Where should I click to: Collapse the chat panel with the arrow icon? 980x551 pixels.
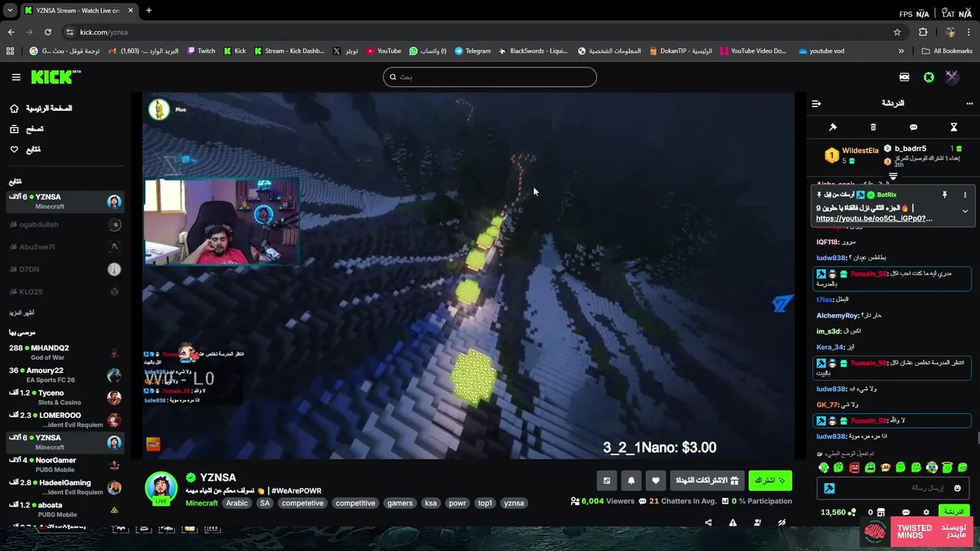pos(816,103)
